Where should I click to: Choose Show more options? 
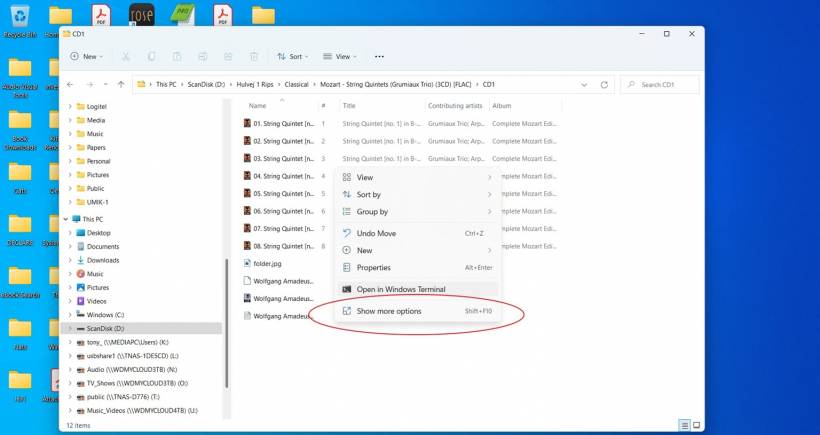pos(417,311)
